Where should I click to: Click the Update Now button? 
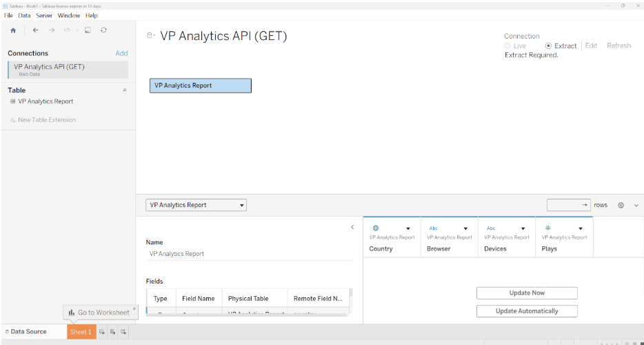pyautogui.click(x=527, y=293)
